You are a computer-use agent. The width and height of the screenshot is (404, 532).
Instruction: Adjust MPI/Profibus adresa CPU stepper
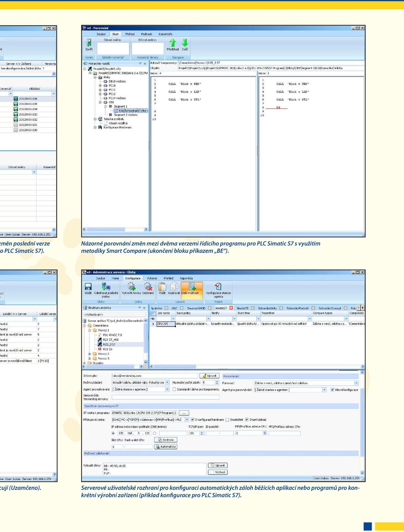click(266, 433)
